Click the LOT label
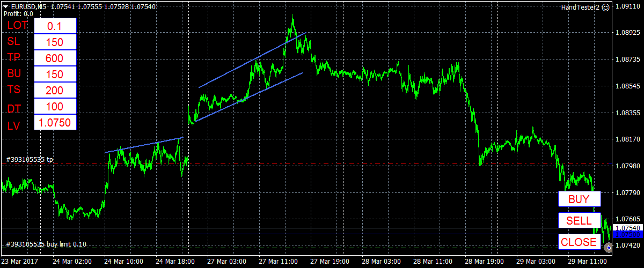Screen dimensions: 644x268 point(18,25)
